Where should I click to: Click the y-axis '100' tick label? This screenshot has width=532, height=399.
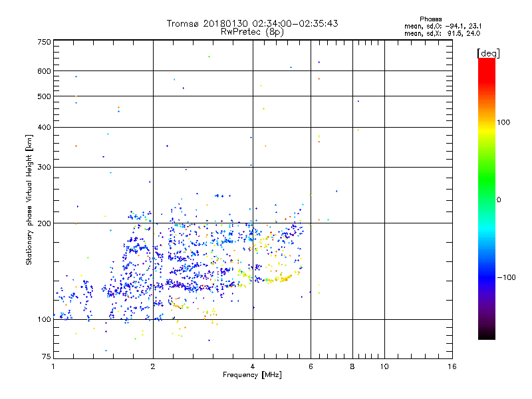44,320
